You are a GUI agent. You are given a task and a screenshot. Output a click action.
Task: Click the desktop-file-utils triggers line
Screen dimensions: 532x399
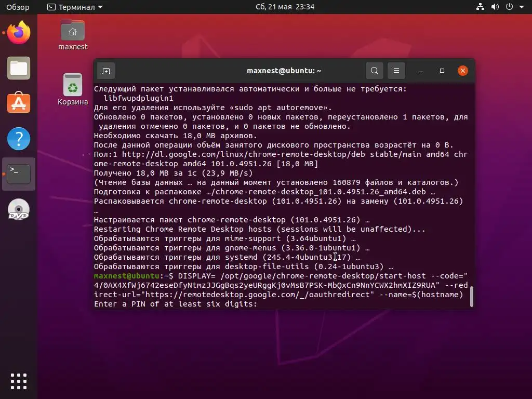coord(244,267)
